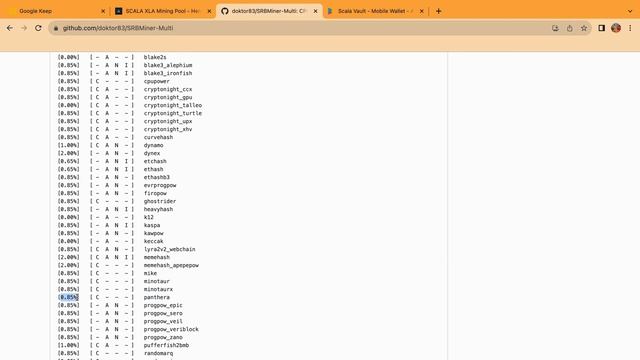The height and width of the screenshot is (360, 640).
Task: Switch to the Scala Vault Mobile Wallet tab
Action: coord(375,11)
